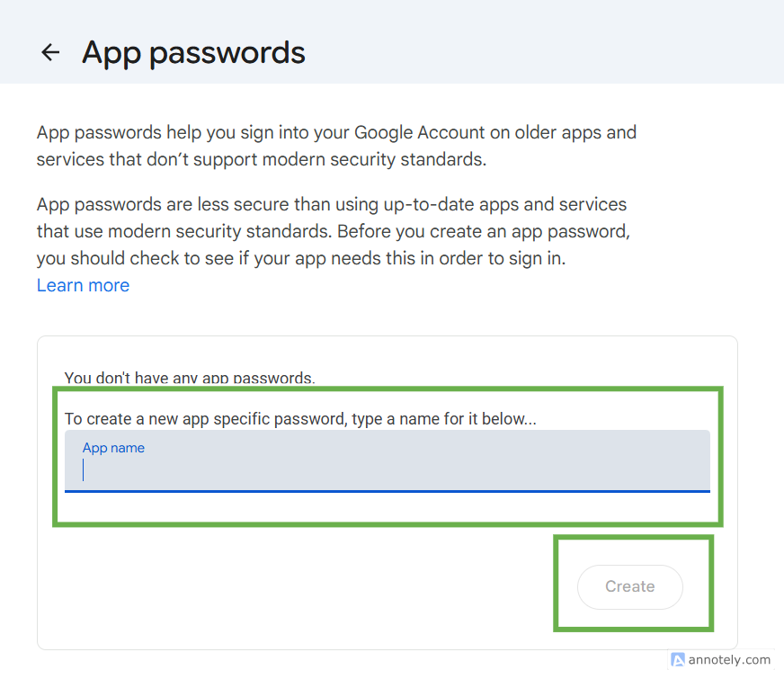The image size is (784, 679).
Task: Click the Annotely logo icon in watermark
Action: [x=678, y=659]
